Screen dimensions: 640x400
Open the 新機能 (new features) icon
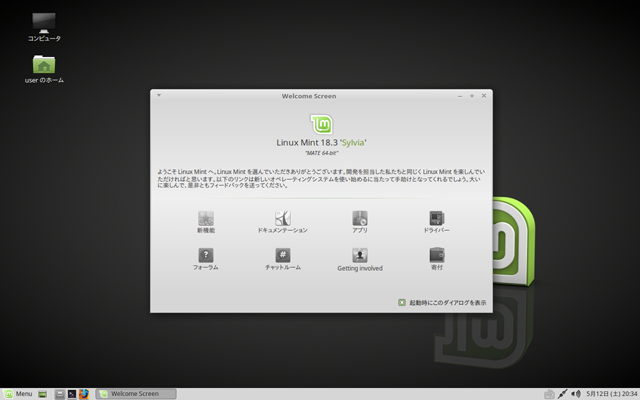[206, 219]
